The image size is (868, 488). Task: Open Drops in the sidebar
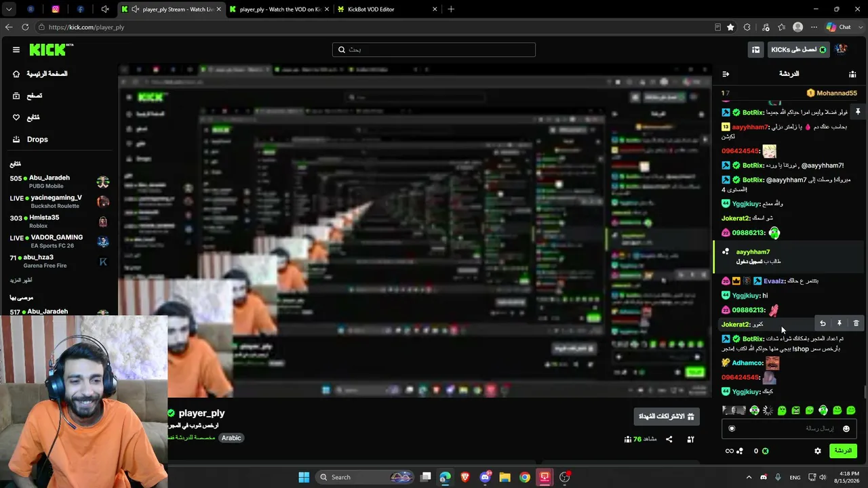31,140
